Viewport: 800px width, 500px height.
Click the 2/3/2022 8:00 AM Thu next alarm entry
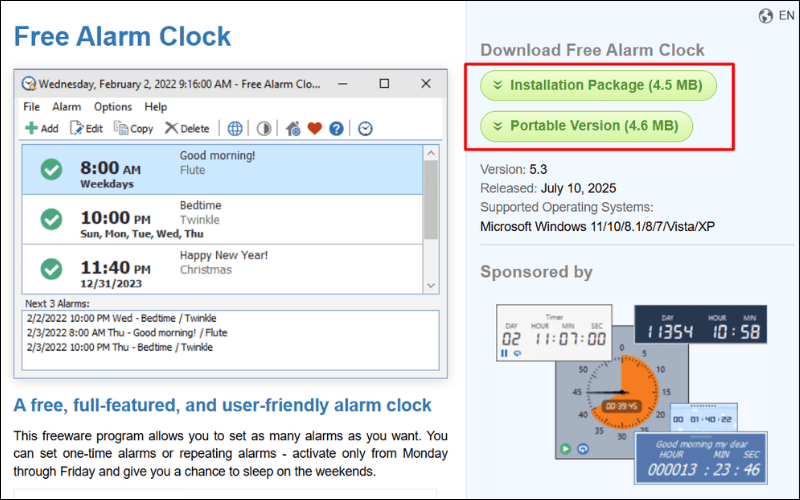tap(127, 333)
